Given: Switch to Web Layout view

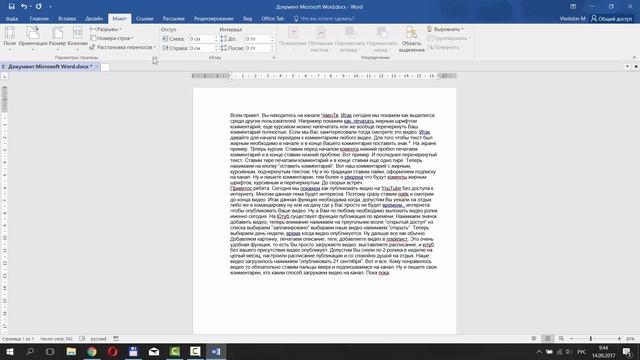Looking at the screenshot, I should click(561, 339).
